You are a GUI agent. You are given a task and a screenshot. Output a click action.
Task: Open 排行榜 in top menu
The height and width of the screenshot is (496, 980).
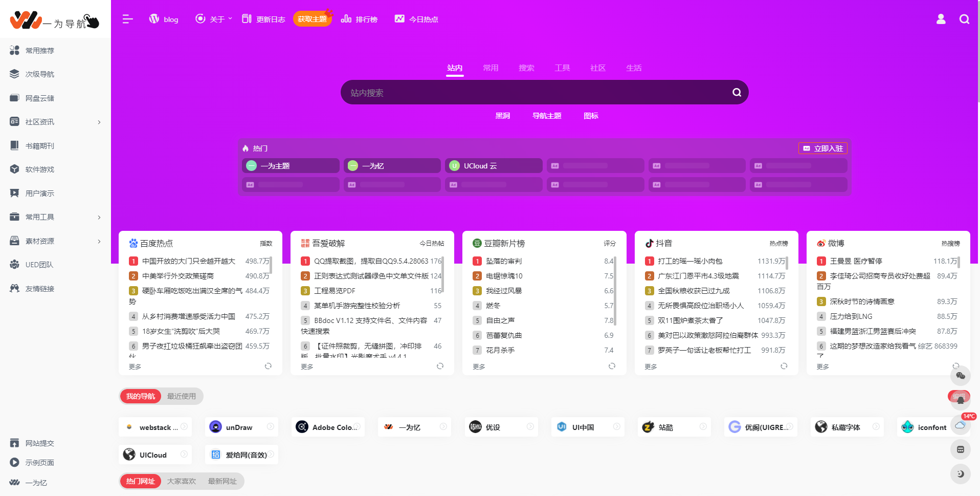[x=360, y=19]
